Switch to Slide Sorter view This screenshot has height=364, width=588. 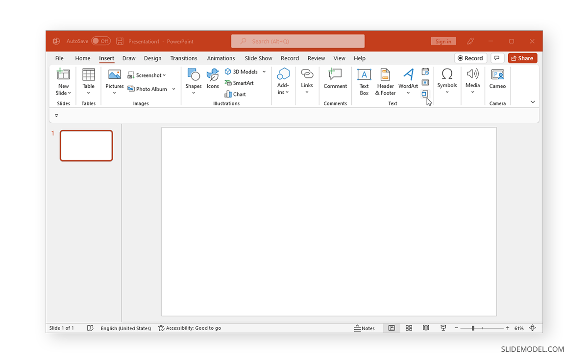[409, 328]
